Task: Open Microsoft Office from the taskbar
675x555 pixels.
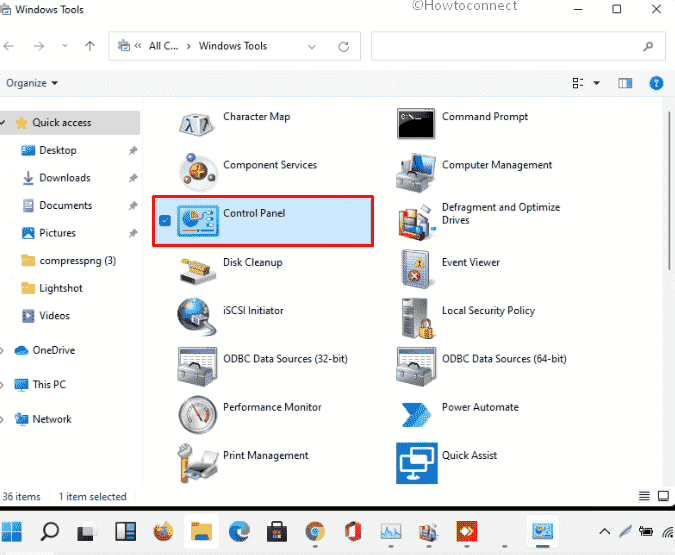Action: pos(353,531)
